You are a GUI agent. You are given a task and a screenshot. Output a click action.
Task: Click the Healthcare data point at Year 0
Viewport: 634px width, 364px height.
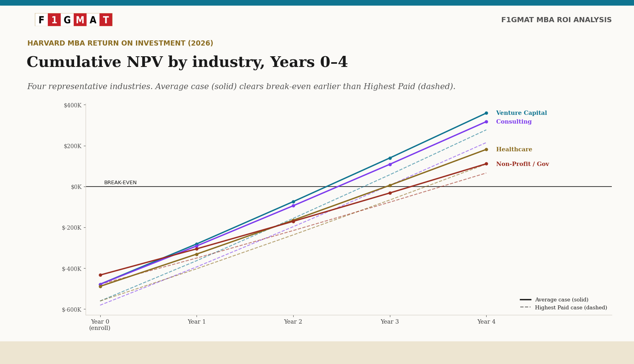coord(100,286)
